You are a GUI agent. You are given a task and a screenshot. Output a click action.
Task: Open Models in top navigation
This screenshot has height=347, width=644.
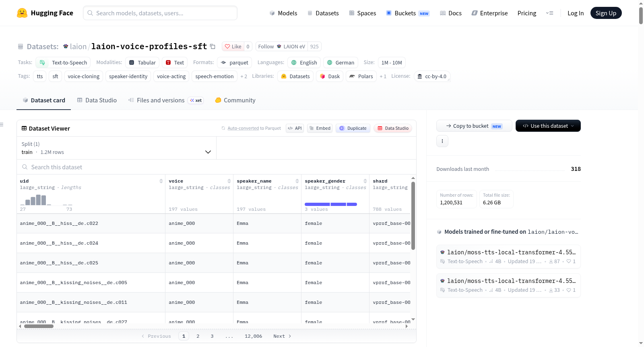point(283,13)
